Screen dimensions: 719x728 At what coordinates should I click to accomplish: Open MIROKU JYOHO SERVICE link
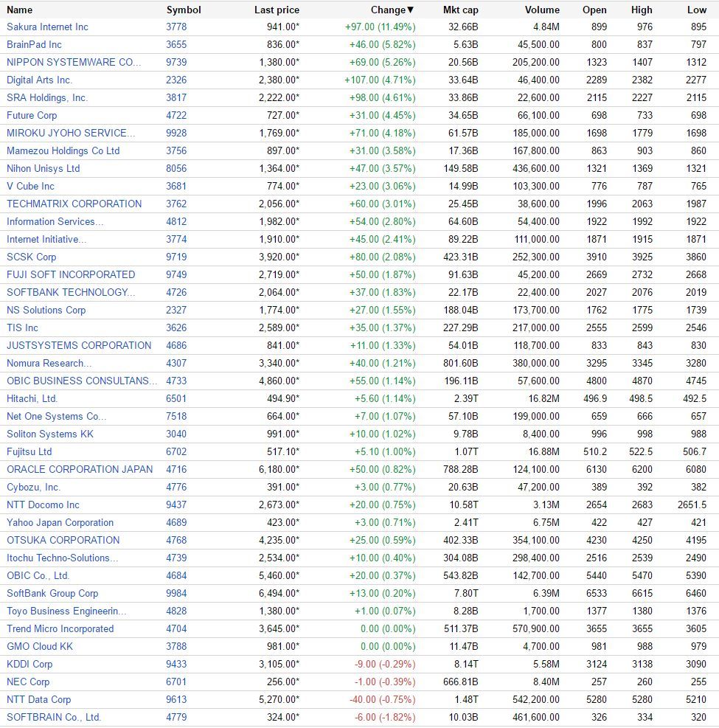click(71, 133)
